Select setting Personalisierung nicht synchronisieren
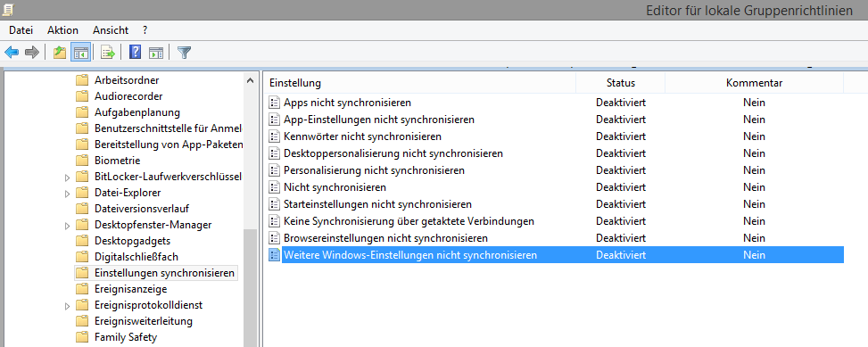Viewport: 868px width, 347px height. [x=374, y=170]
